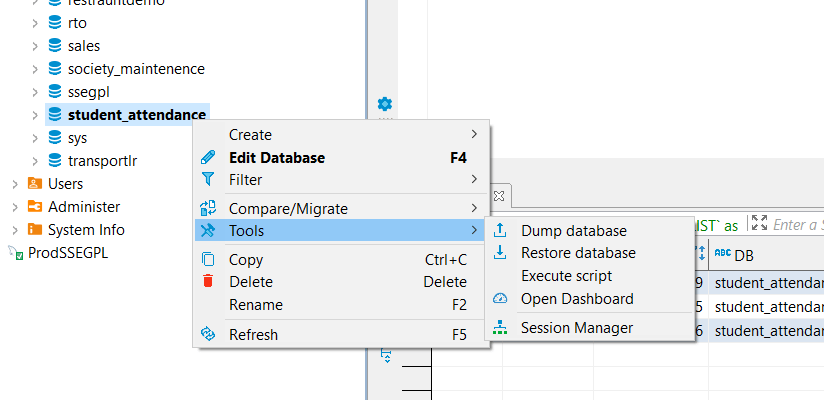Click the rto database icon
Image resolution: width=824 pixels, height=400 pixels.
tap(55, 23)
